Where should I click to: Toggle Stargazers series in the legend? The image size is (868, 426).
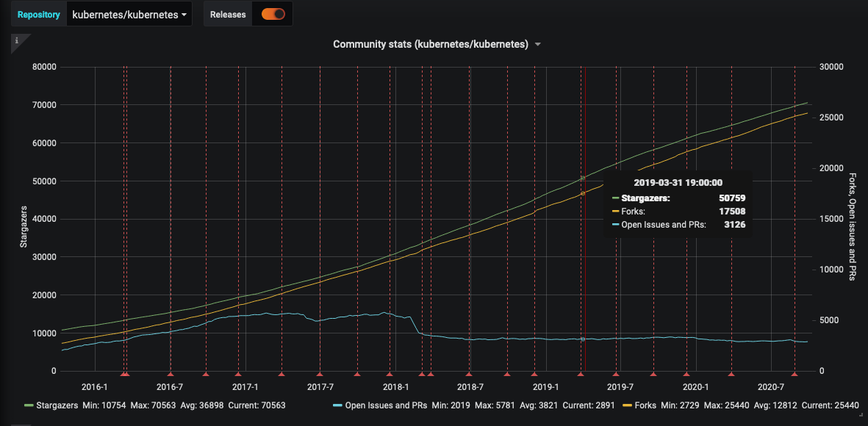[x=58, y=405]
